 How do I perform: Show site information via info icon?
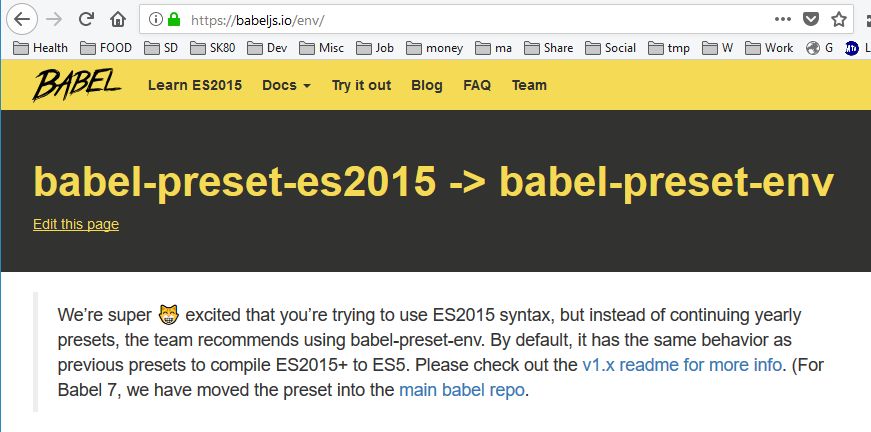point(154,19)
